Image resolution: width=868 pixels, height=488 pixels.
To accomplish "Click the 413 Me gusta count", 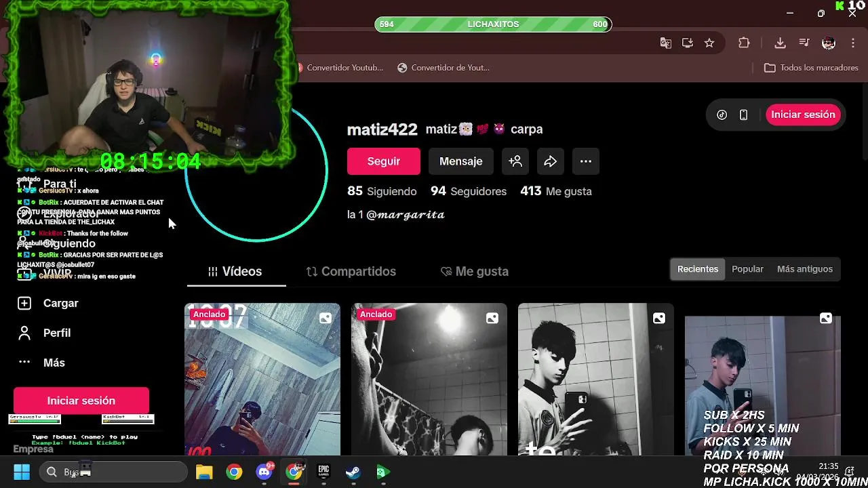I will point(556,191).
